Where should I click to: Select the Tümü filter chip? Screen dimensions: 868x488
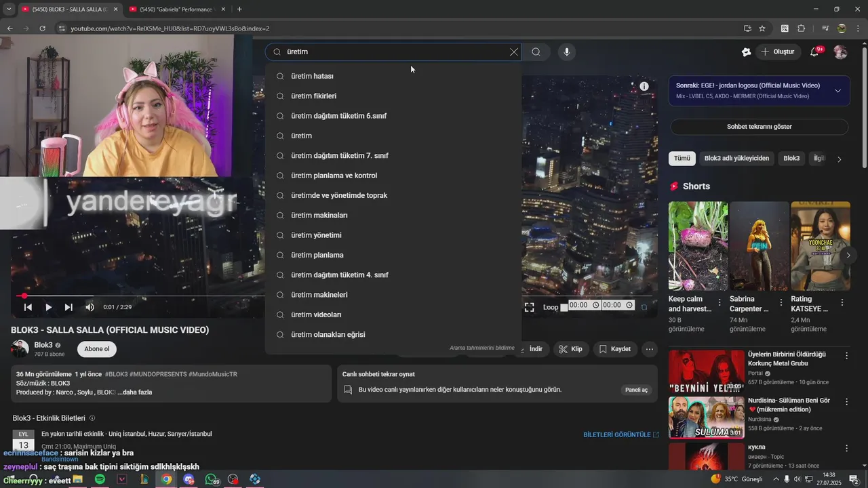(682, 158)
